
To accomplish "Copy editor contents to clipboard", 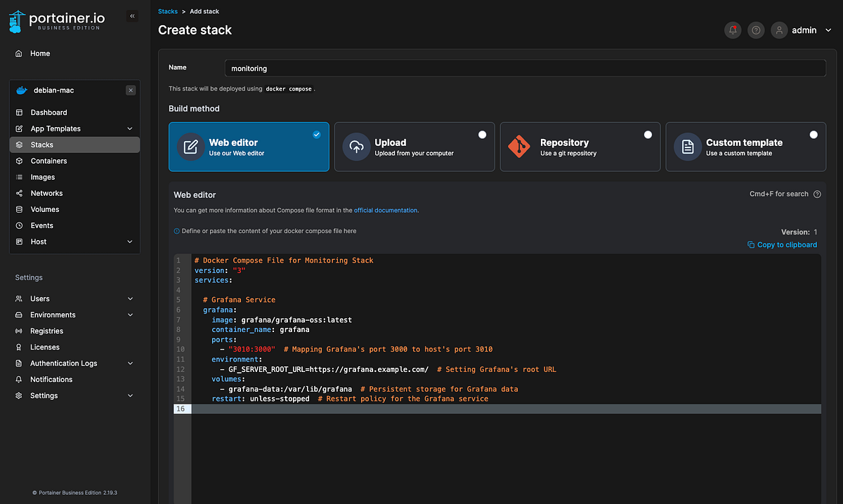I will coord(782,244).
